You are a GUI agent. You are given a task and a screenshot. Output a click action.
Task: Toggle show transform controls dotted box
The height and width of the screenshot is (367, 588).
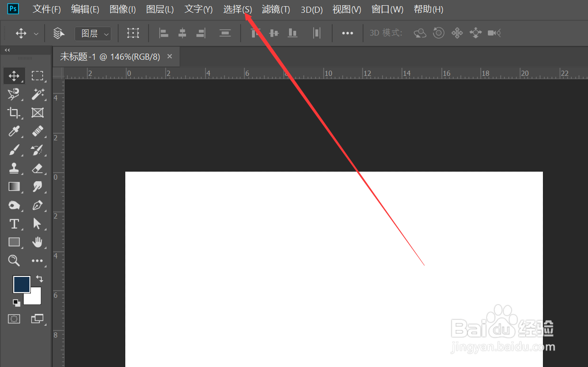click(133, 33)
